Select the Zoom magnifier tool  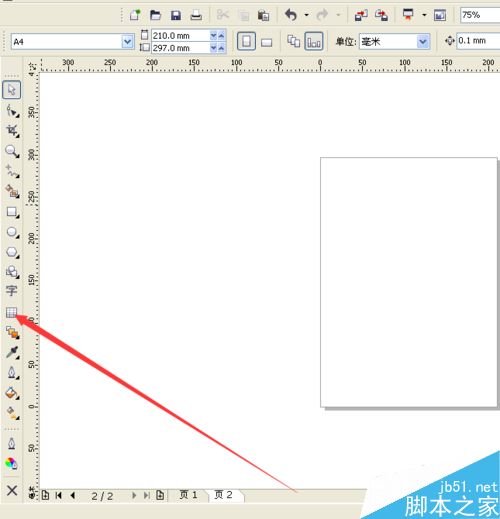[12, 151]
